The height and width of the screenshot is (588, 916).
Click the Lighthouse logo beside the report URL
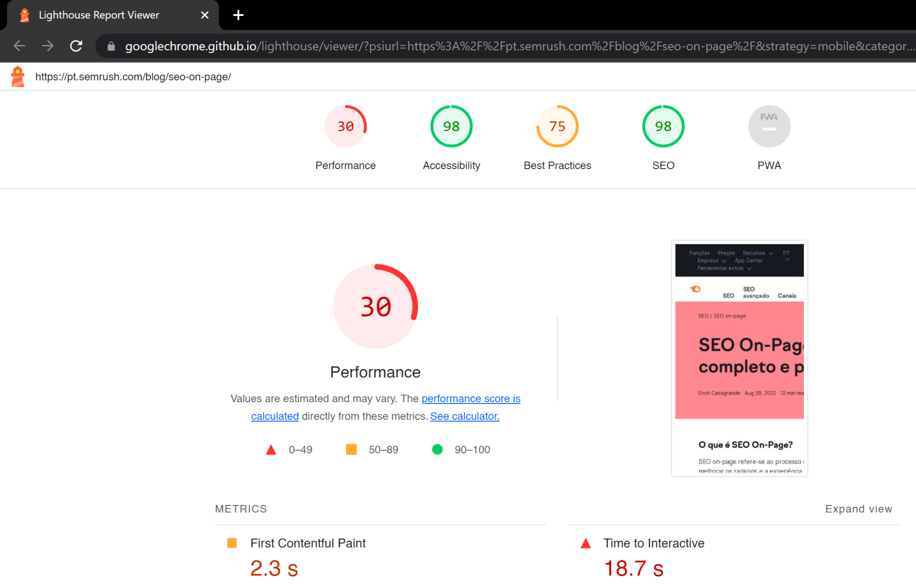click(18, 77)
